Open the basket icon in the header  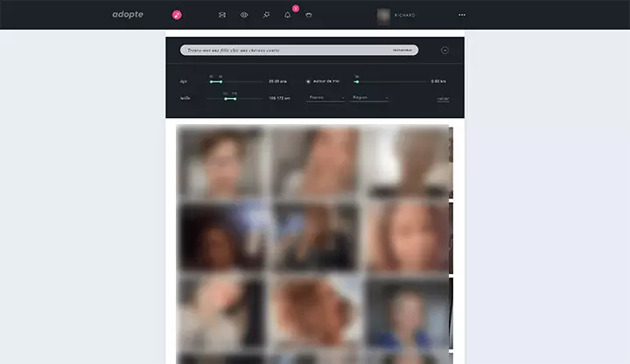click(309, 15)
